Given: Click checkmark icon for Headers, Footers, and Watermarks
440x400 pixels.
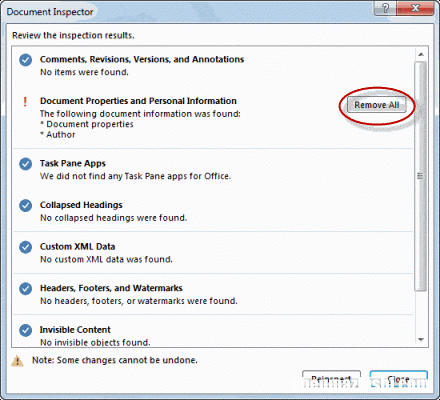Looking at the screenshot, I should click(x=26, y=289).
